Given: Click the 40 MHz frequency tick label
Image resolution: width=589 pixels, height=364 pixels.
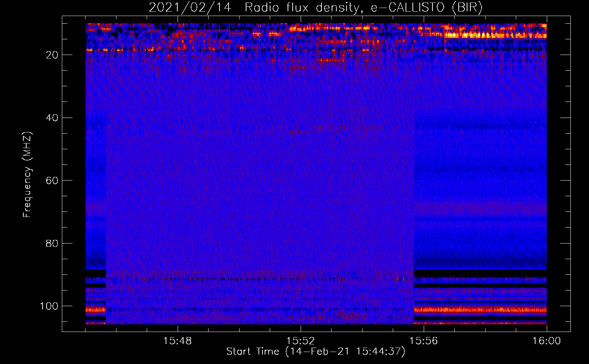Looking at the screenshot, I should (52, 118).
